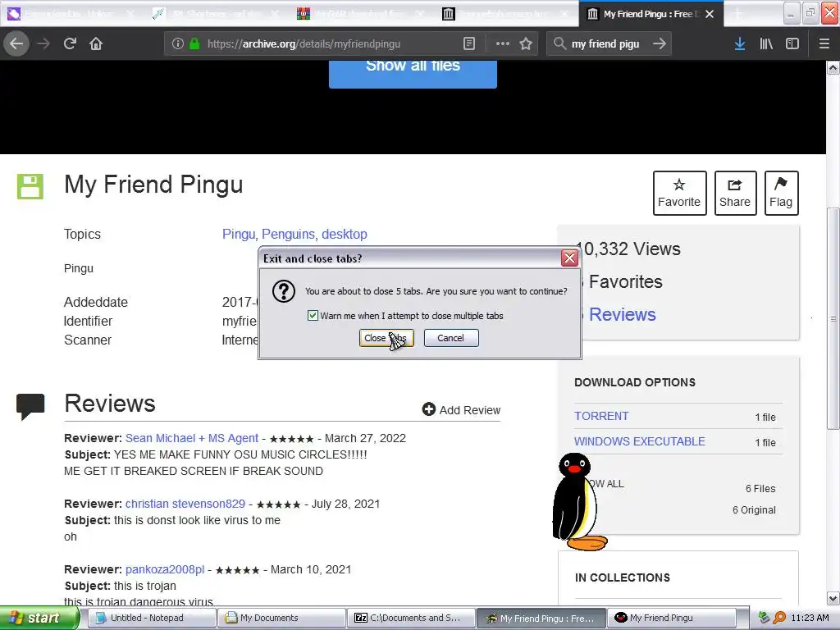Open the Firefox hamburger menu
This screenshot has height=630, width=840.
(824, 44)
